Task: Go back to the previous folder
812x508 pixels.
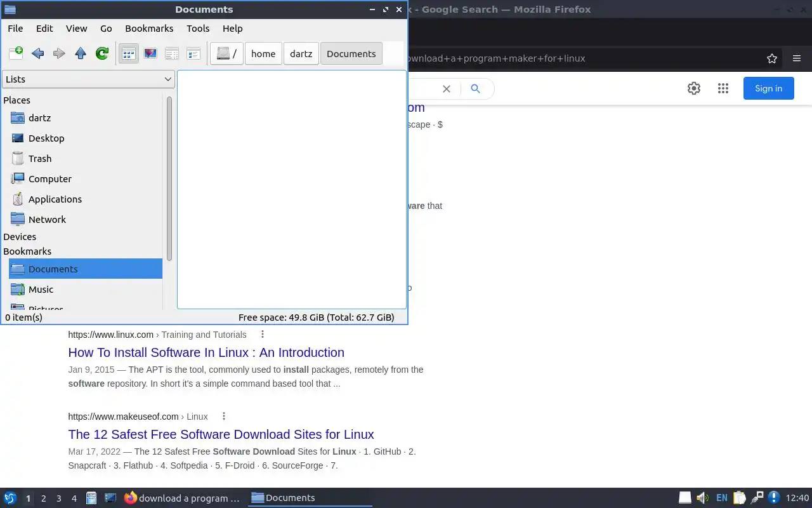Action: click(37, 53)
